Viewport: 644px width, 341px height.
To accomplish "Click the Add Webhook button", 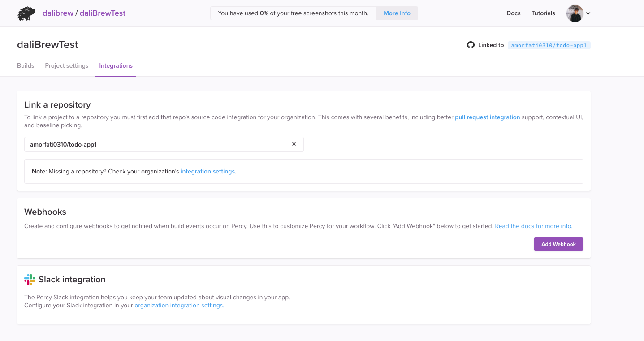I will pos(558,244).
